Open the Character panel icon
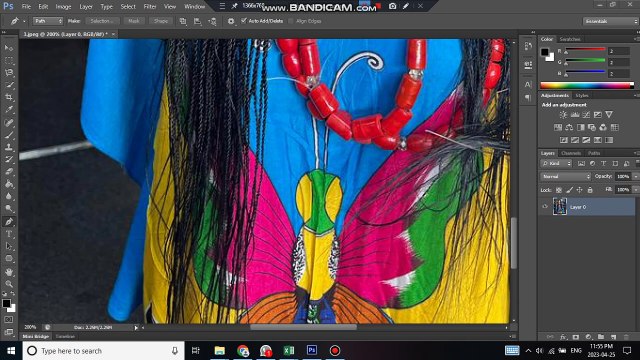The image size is (640, 360). (x=528, y=84)
